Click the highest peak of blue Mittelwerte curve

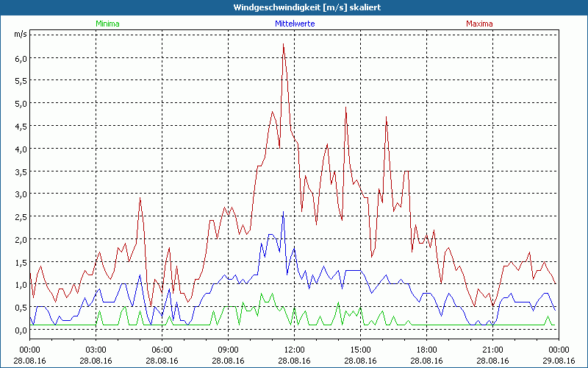pos(283,213)
